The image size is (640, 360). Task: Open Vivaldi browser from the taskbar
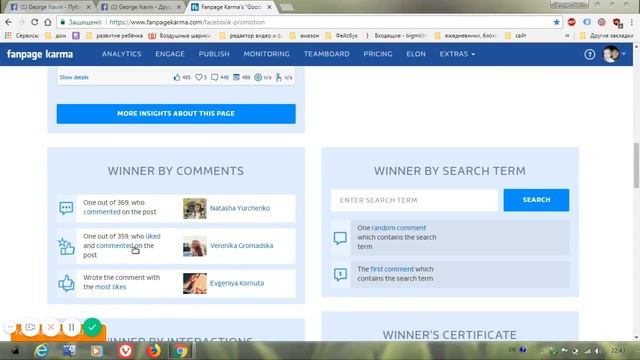click(x=125, y=351)
